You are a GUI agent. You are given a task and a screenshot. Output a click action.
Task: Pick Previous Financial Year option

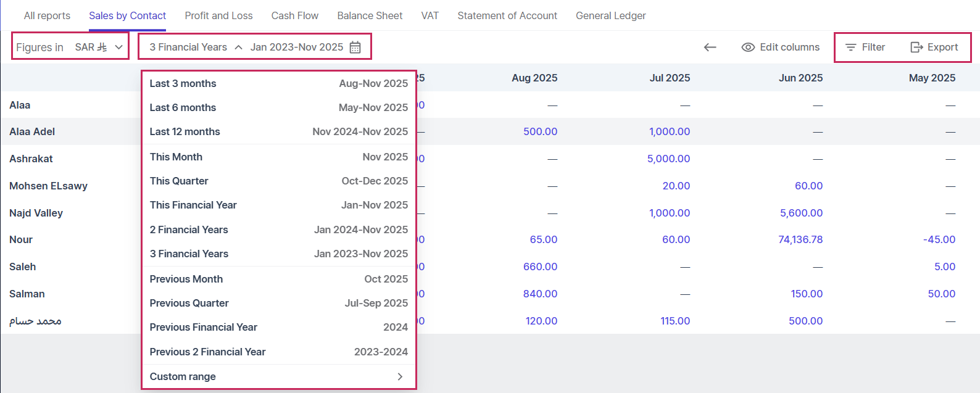point(278,327)
